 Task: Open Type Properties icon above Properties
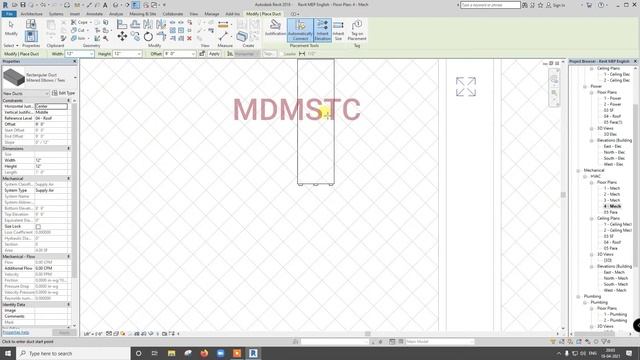coord(31,24)
